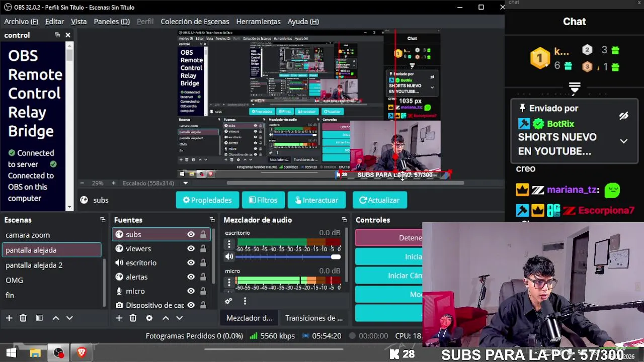This screenshot has height=362, width=644.
Task: Remove selected source with trash icon
Action: coord(133,318)
